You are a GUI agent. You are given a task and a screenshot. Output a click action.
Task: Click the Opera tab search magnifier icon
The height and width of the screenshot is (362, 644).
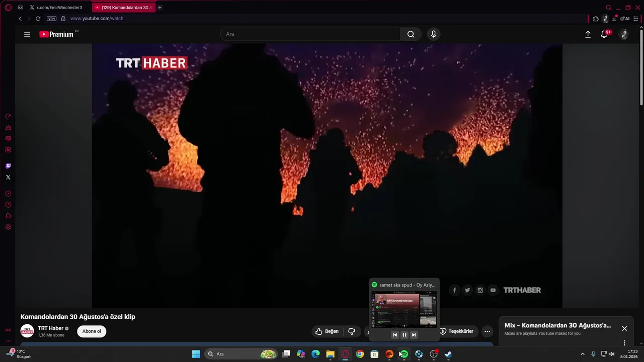(x=608, y=8)
